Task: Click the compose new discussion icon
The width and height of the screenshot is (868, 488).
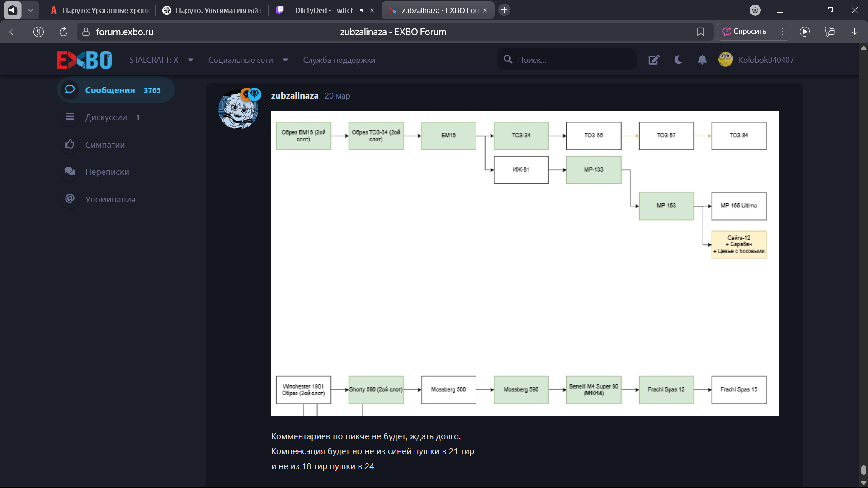Action: point(654,60)
